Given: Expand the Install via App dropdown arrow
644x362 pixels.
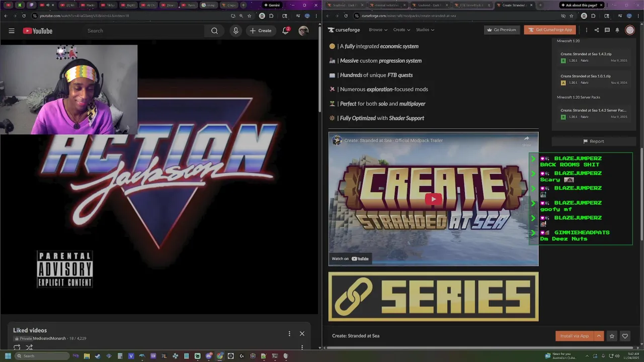Looking at the screenshot, I should click(599, 336).
